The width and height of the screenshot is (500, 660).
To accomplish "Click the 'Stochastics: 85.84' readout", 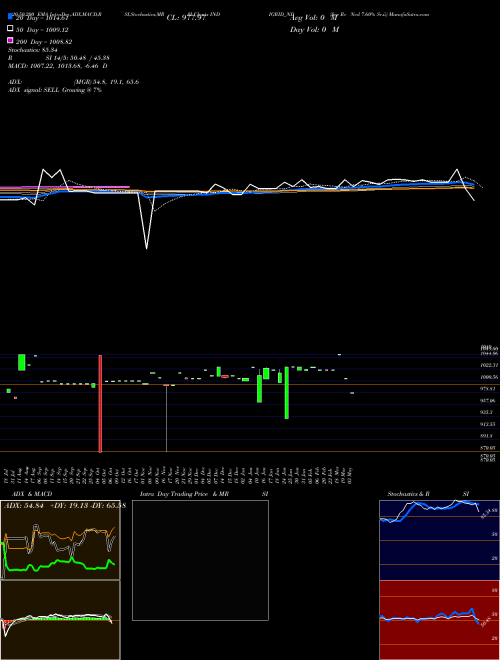I will point(32,50).
